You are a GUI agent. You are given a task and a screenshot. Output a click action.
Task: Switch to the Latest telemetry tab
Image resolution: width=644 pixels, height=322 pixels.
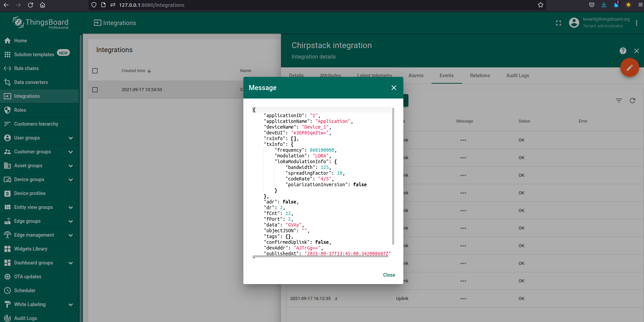375,76
